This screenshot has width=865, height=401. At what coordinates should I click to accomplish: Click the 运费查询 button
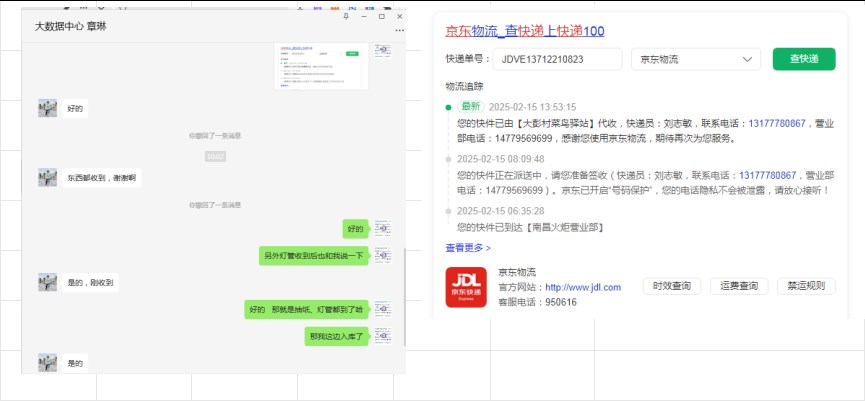(x=739, y=286)
